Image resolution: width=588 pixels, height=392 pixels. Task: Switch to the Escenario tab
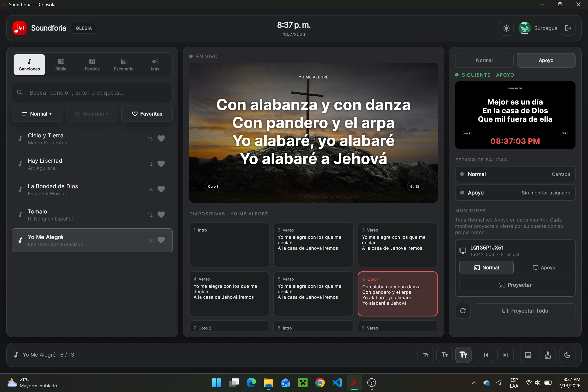124,65
